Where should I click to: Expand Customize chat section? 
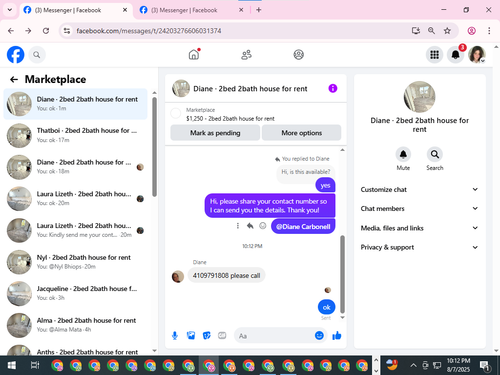(x=419, y=189)
